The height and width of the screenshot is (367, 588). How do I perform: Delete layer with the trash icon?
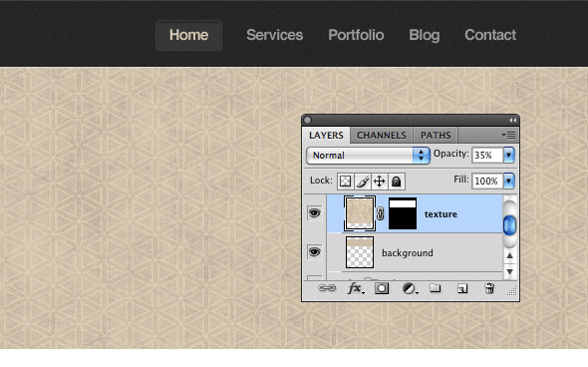point(489,288)
